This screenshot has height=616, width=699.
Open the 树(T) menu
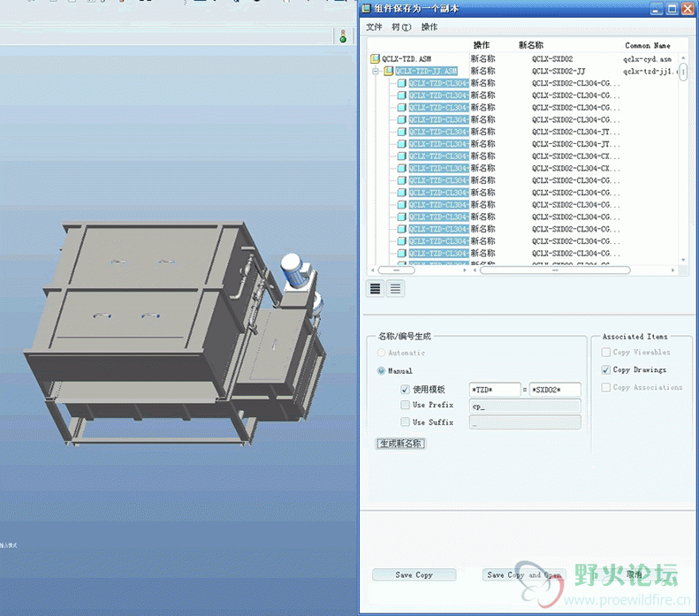pos(401,27)
